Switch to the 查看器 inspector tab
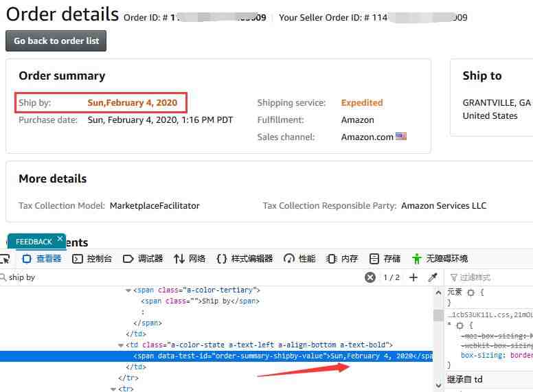 (41, 259)
